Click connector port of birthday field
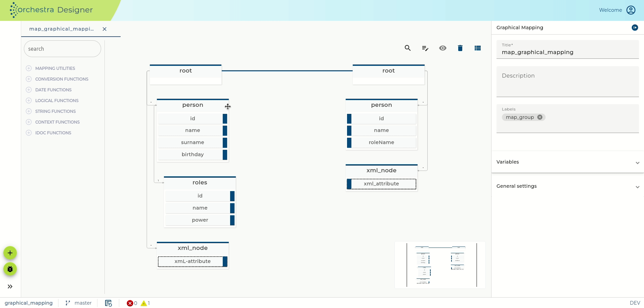This screenshot has width=644, height=308. (225, 155)
